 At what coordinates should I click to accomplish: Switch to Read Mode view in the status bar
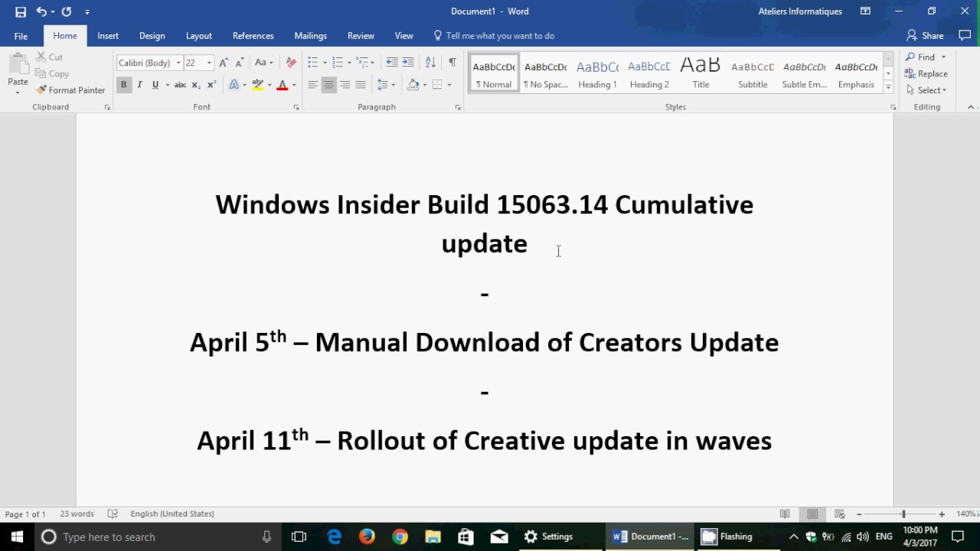click(785, 514)
